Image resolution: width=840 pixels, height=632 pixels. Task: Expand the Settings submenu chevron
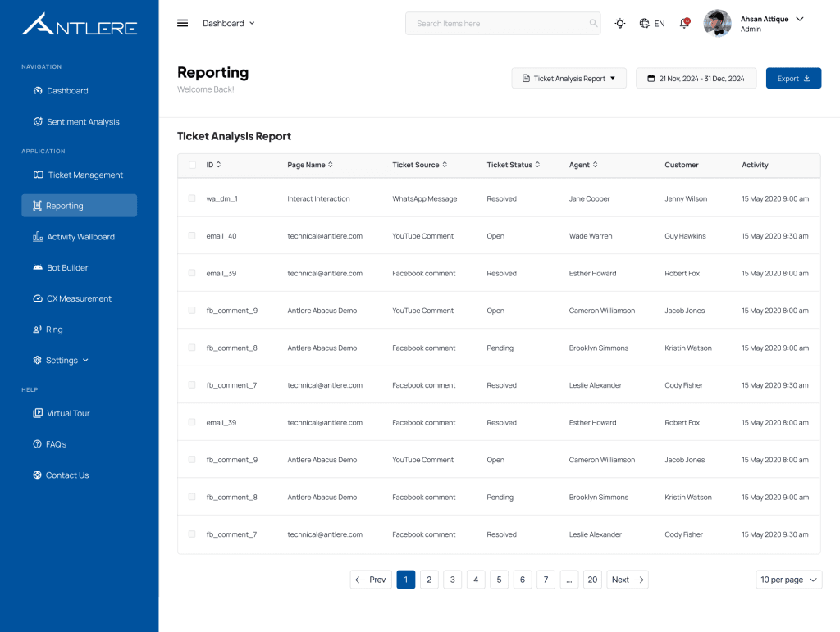click(x=85, y=360)
